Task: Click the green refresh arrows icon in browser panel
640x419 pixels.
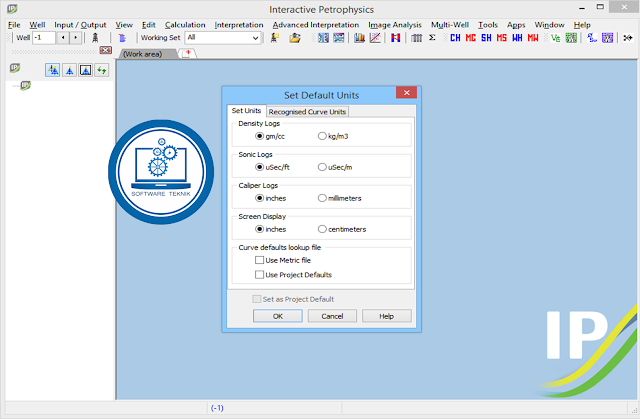Action: click(x=102, y=70)
